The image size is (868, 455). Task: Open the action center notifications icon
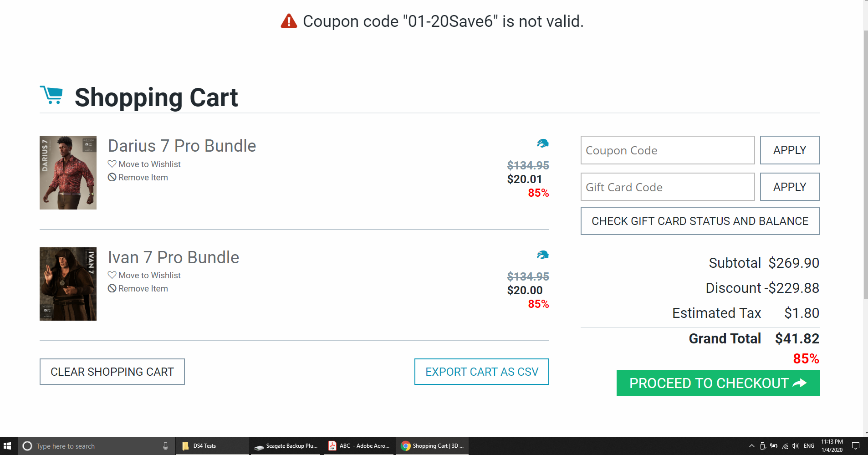click(x=856, y=446)
